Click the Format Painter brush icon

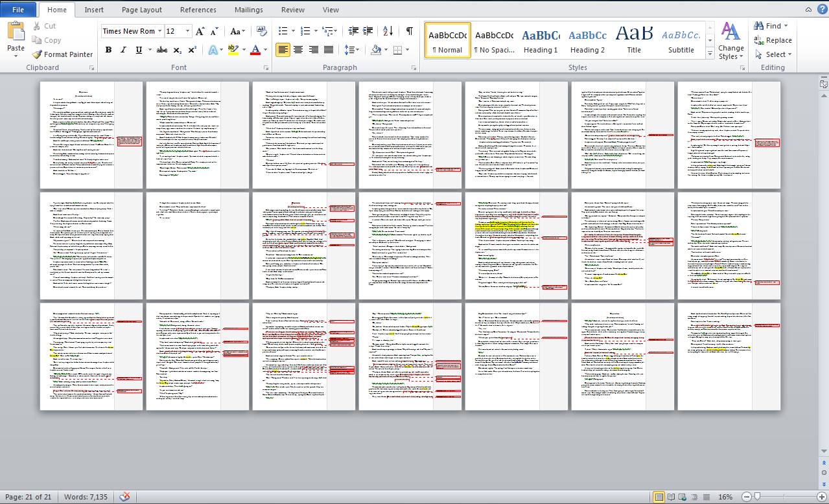(37, 54)
